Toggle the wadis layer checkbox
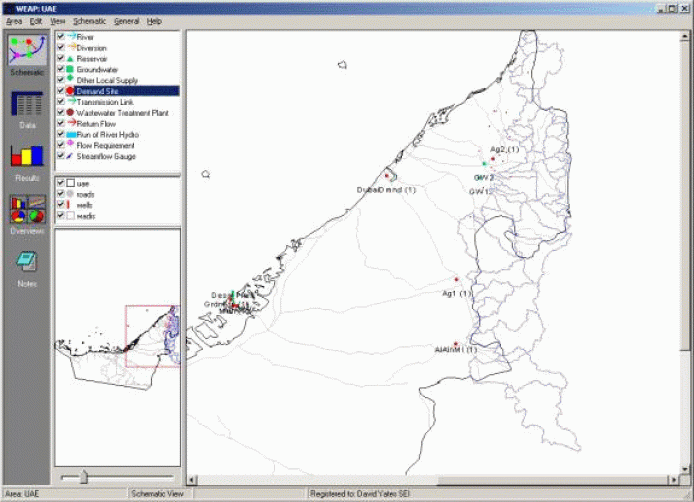The image size is (694, 502). pos(61,216)
